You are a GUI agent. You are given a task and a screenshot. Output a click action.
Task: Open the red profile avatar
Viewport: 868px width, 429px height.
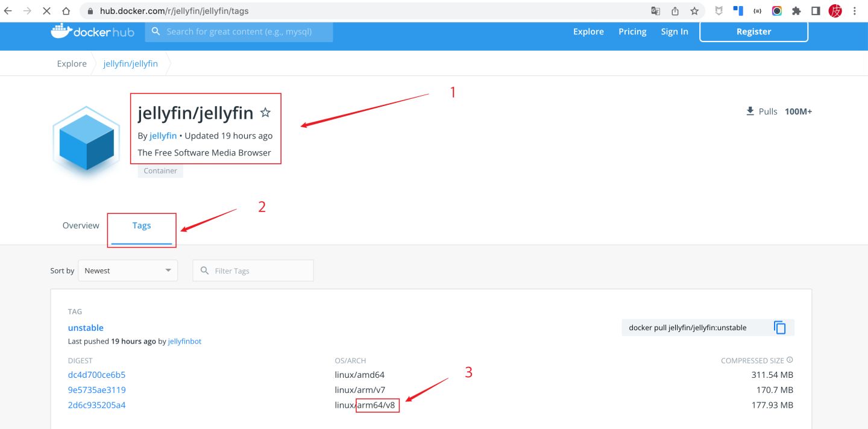coord(835,11)
